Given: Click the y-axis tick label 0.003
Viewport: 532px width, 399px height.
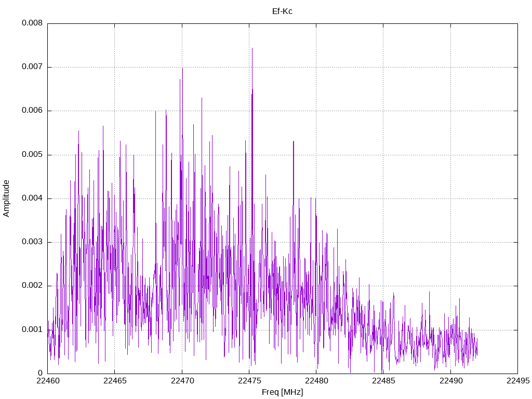Looking at the screenshot, I should pyautogui.click(x=32, y=242).
